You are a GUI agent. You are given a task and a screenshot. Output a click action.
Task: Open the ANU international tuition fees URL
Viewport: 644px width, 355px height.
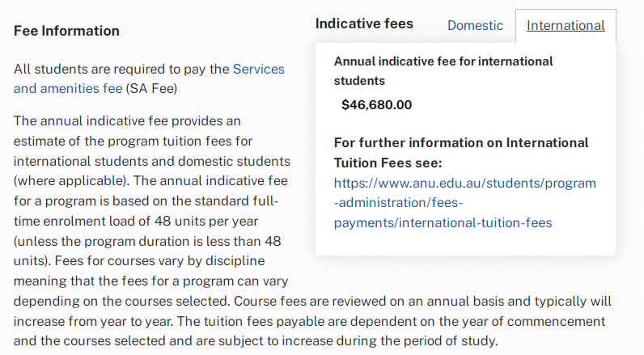(464, 202)
